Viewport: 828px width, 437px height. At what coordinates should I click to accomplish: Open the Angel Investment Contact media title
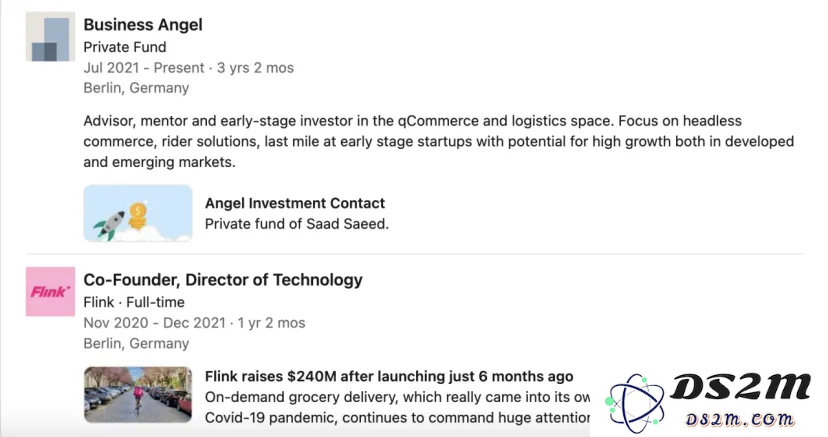tap(295, 203)
